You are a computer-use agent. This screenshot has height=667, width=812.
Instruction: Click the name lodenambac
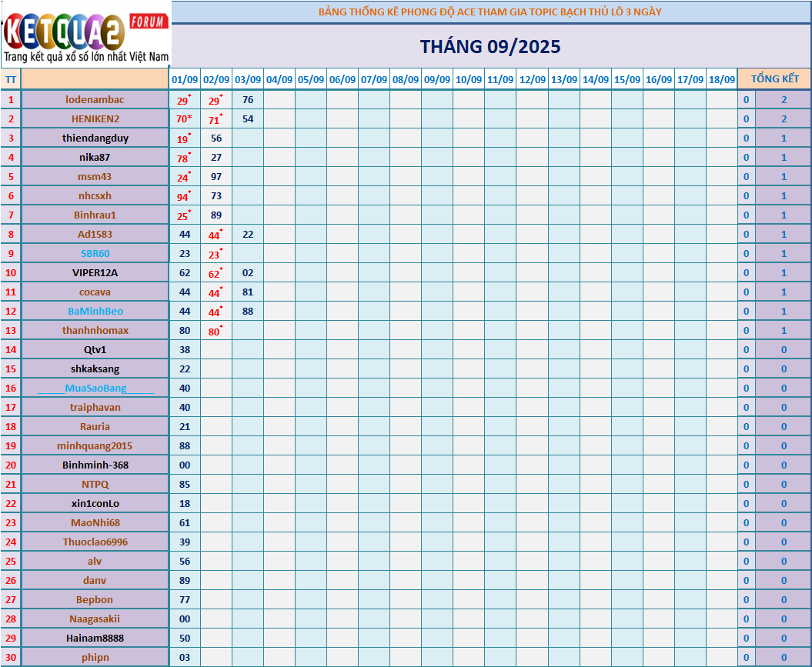click(95, 99)
